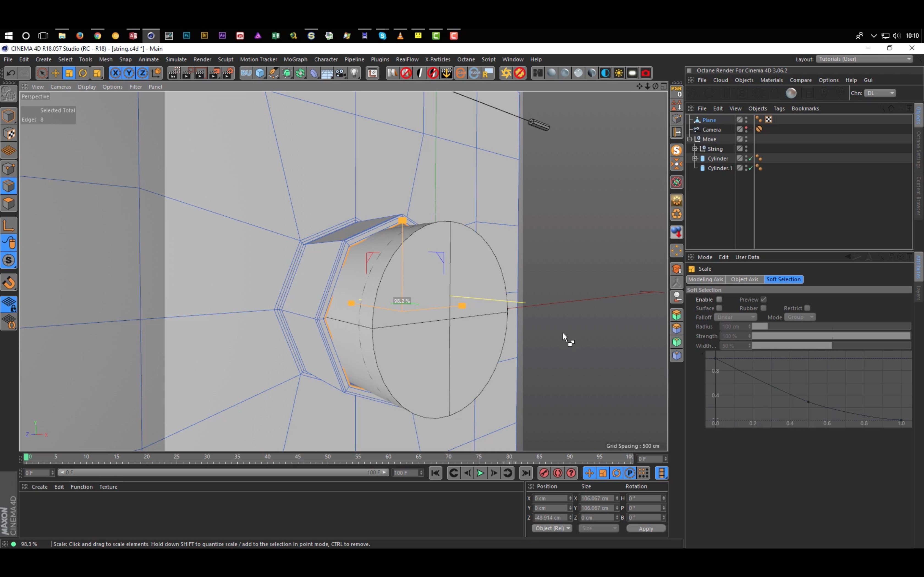The height and width of the screenshot is (577, 924).
Task: Click Apply button in attribute panel
Action: pos(645,528)
